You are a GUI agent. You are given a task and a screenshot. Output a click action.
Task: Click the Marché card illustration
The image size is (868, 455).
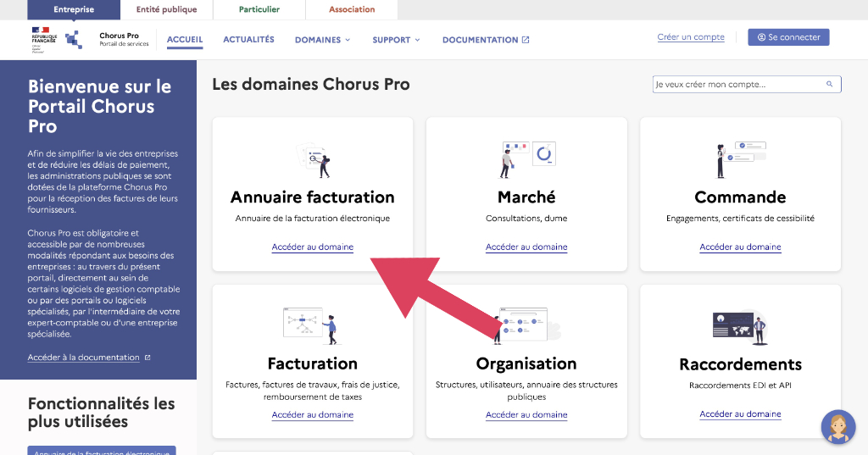[x=527, y=158]
